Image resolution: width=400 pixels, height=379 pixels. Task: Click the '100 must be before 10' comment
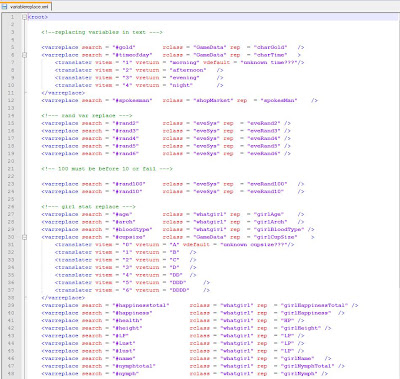point(107,169)
